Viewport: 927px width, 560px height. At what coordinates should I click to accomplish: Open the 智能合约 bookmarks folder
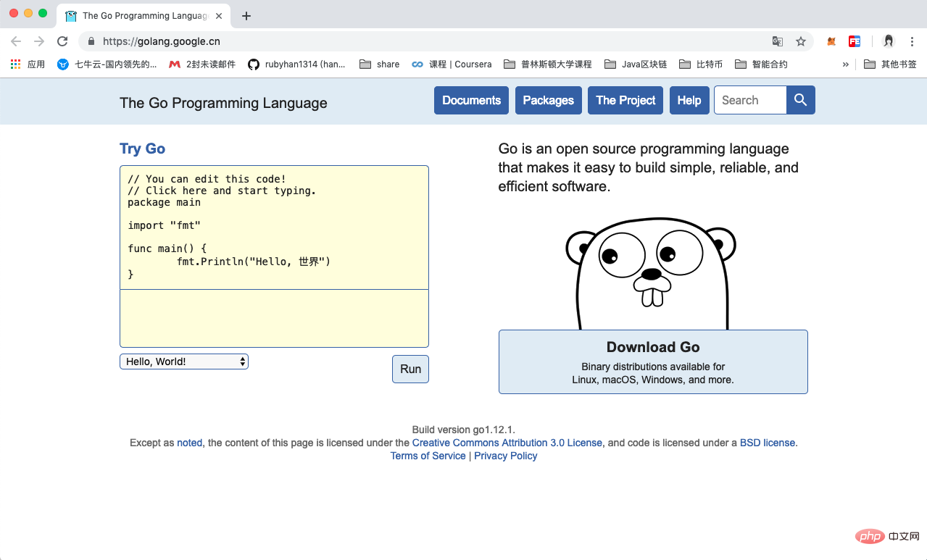click(761, 64)
